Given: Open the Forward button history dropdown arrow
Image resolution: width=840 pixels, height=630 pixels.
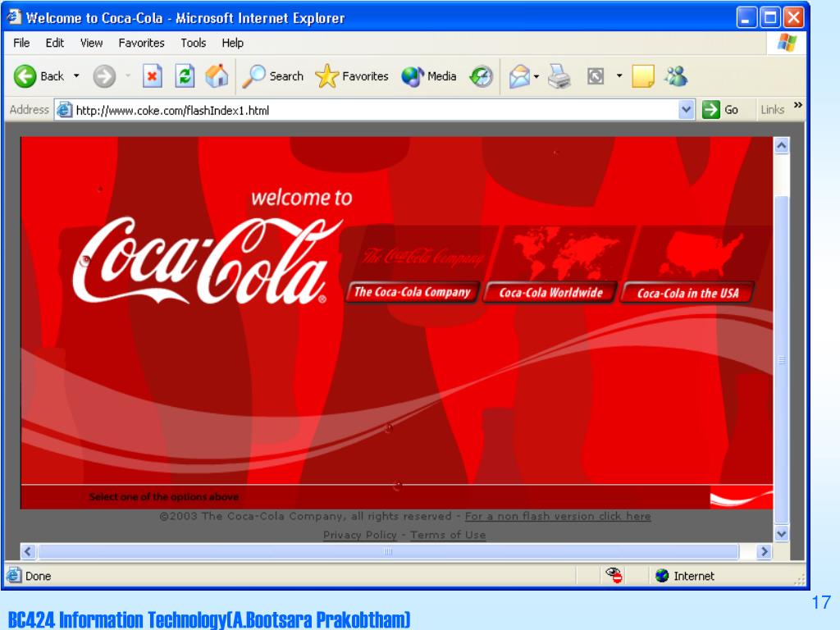Looking at the screenshot, I should tap(127, 76).
